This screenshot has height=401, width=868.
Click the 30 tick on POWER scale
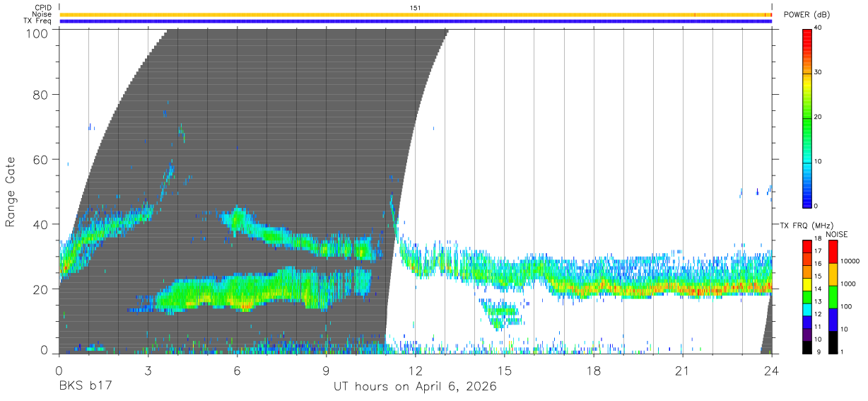coord(818,73)
